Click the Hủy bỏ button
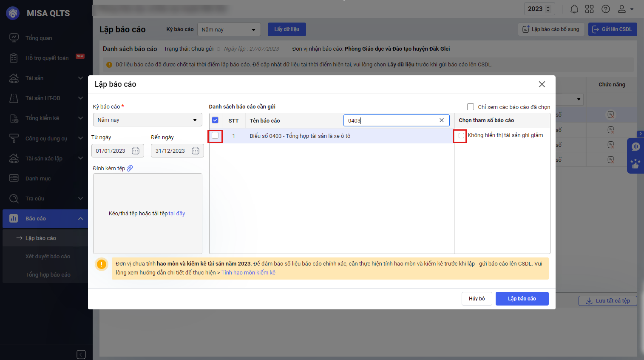The width and height of the screenshot is (644, 360). (x=477, y=299)
